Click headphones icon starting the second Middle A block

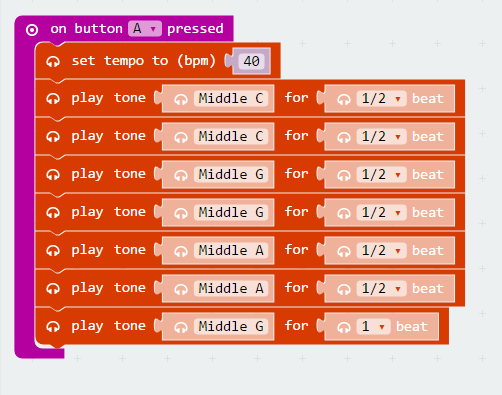pos(53,289)
